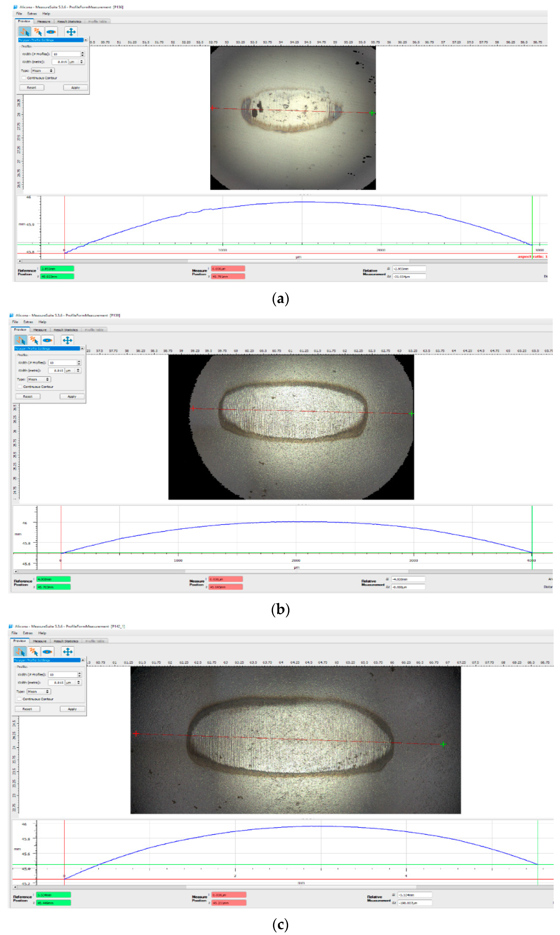This screenshot has width=560, height=935.
Task: Click the ellipse tool icon in P142_1 window
Action: tap(47, 652)
